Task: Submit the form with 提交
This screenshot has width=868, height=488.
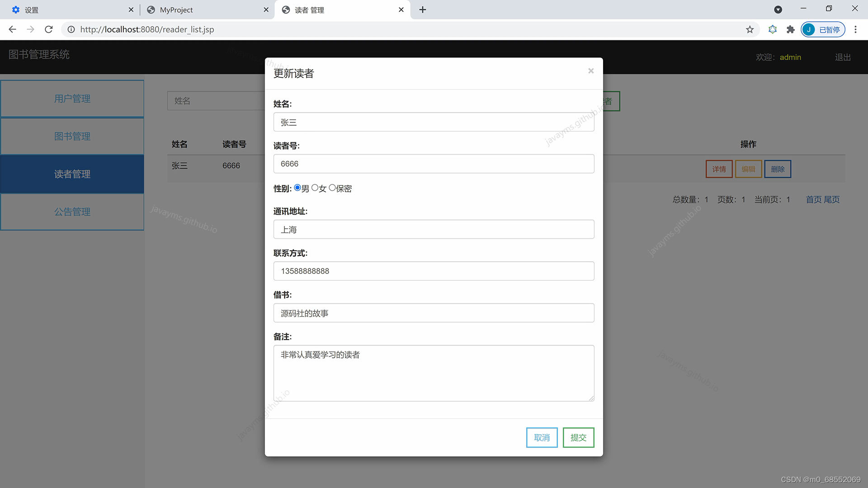Action: (x=578, y=437)
